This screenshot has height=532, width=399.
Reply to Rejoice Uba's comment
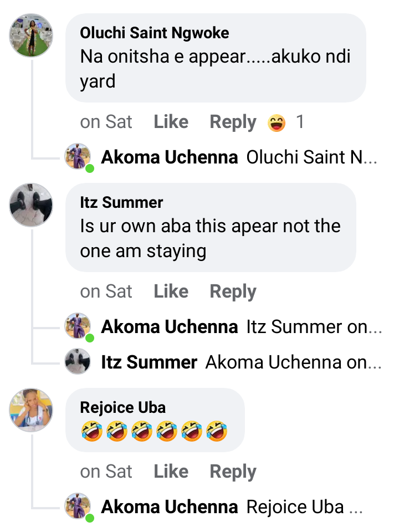pyautogui.click(x=233, y=472)
